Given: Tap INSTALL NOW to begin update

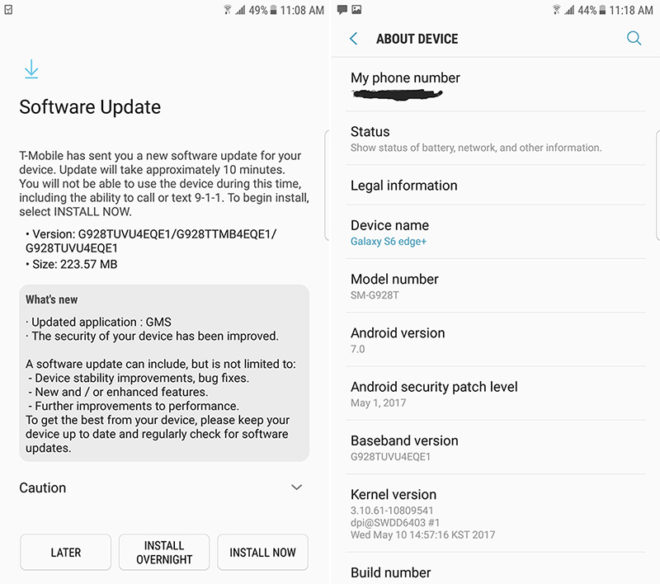Looking at the screenshot, I should tap(263, 552).
